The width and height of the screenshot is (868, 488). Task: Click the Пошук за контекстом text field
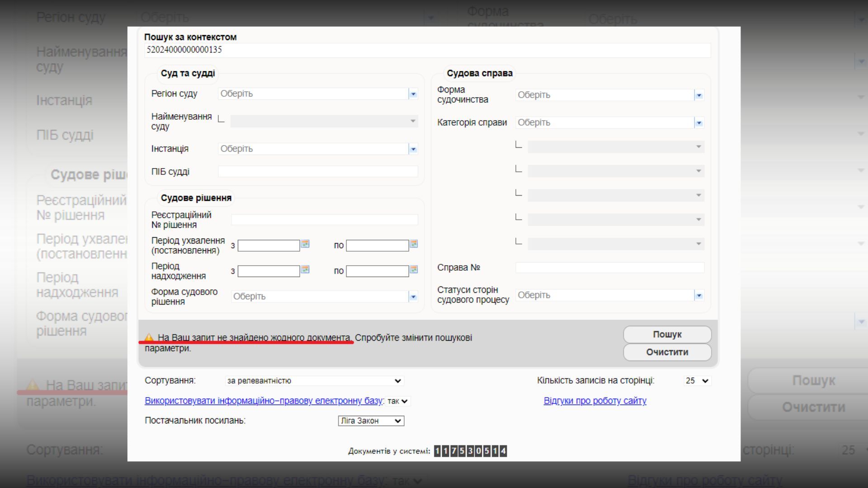(427, 50)
